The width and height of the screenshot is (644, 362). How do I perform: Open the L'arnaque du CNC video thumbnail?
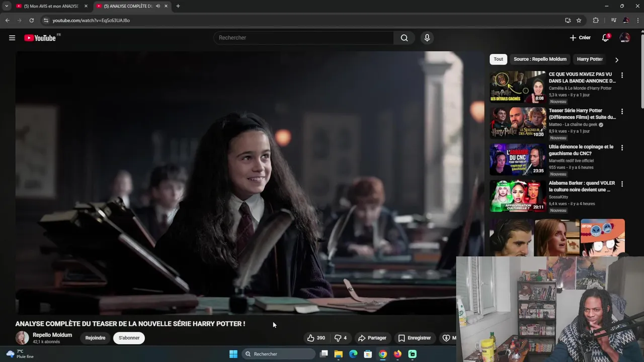click(x=518, y=159)
